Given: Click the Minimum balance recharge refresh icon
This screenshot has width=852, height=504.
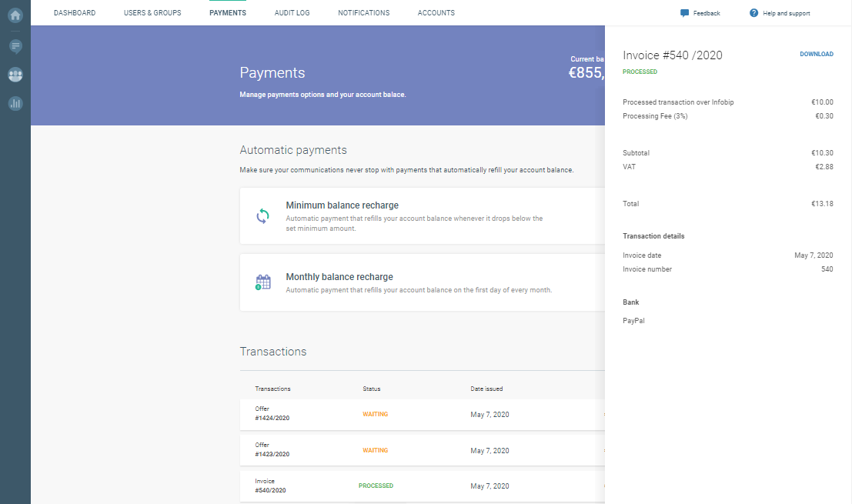Looking at the screenshot, I should point(263,216).
